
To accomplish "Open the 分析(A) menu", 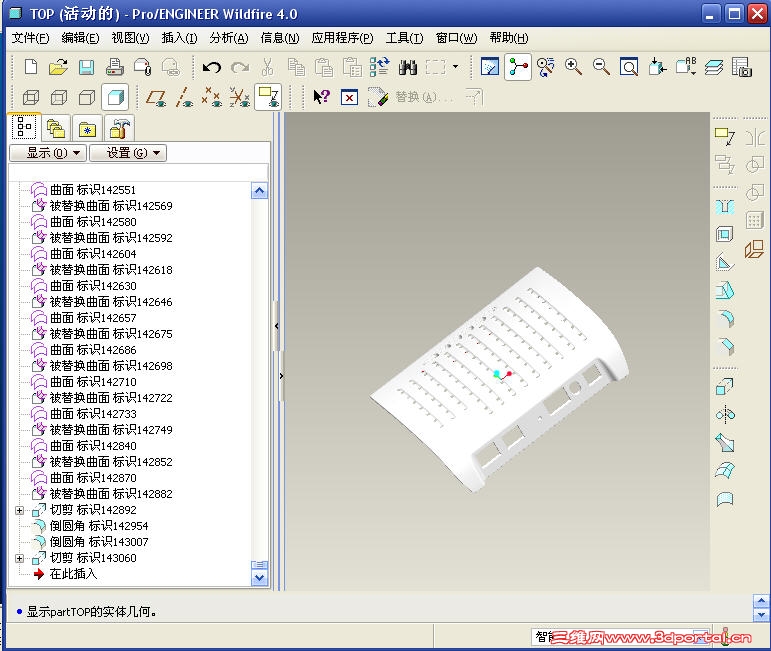I will click(x=229, y=38).
